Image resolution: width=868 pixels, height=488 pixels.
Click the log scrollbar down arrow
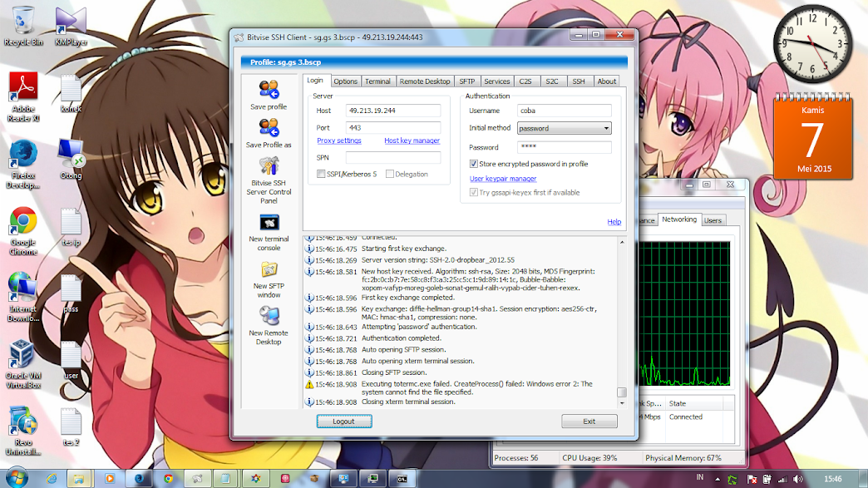pyautogui.click(x=622, y=403)
